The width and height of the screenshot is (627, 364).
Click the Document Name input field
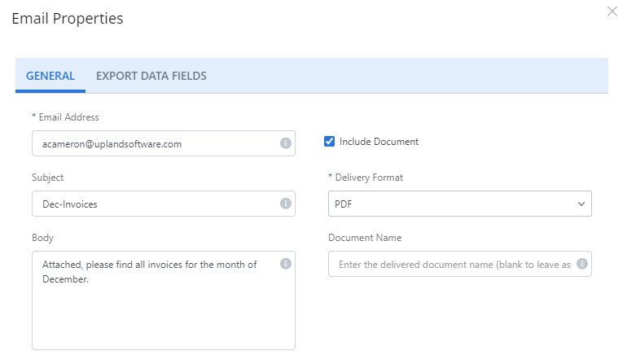coord(452,264)
